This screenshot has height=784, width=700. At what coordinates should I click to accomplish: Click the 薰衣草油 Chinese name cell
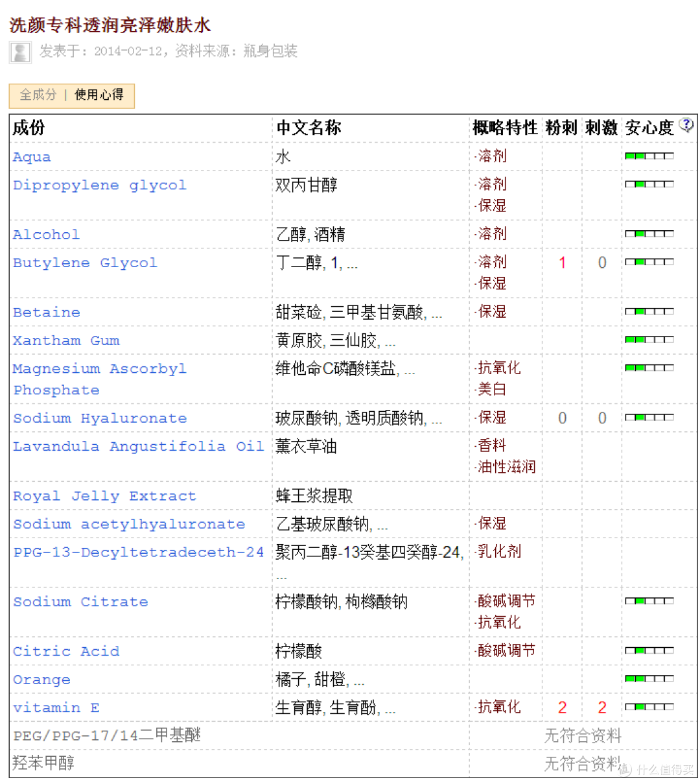(306, 447)
